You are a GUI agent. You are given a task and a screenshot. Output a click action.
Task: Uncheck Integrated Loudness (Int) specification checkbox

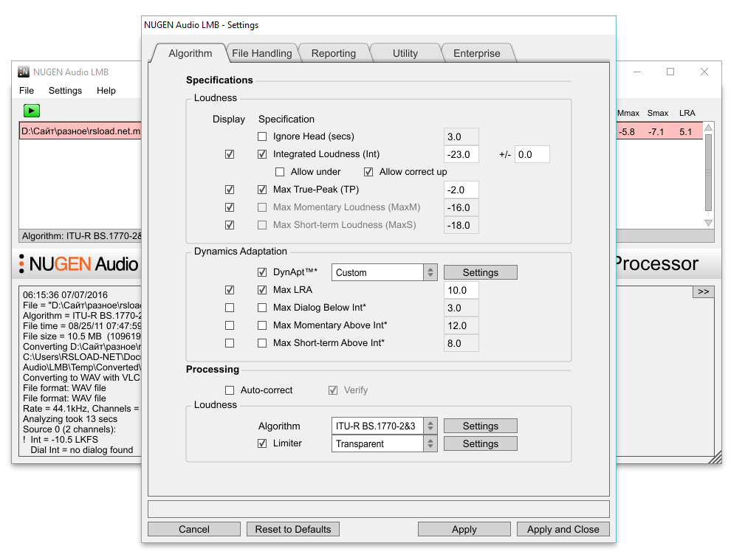(262, 154)
